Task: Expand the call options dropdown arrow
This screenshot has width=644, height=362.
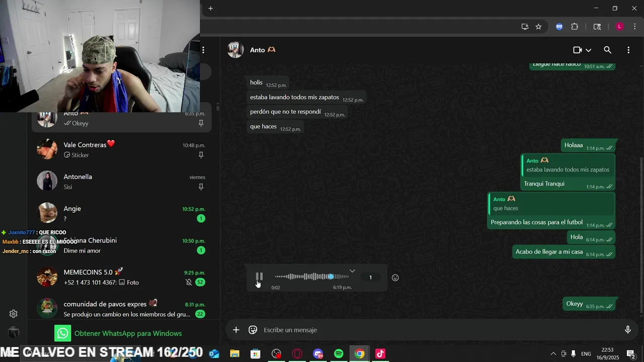Action: tap(588, 50)
